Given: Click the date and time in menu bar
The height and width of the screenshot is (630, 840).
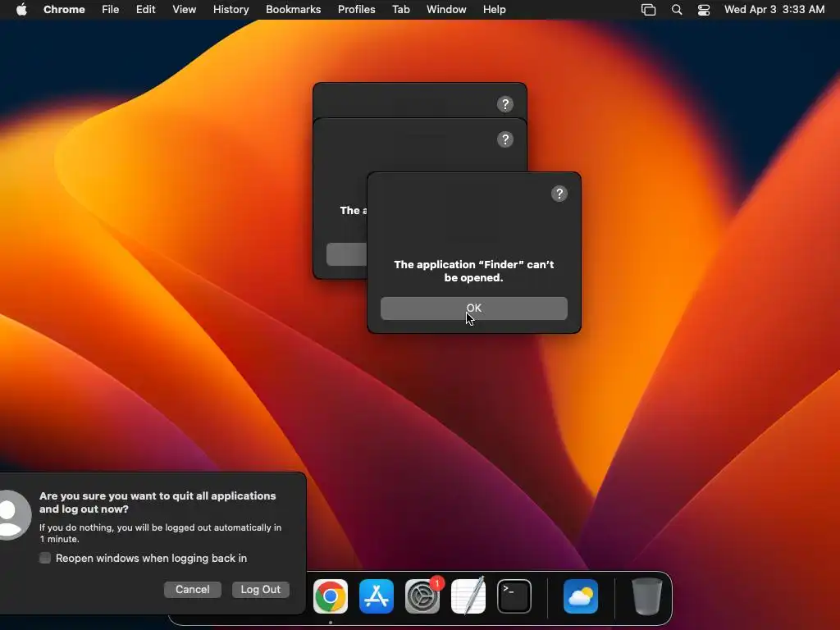Looking at the screenshot, I should tap(774, 10).
